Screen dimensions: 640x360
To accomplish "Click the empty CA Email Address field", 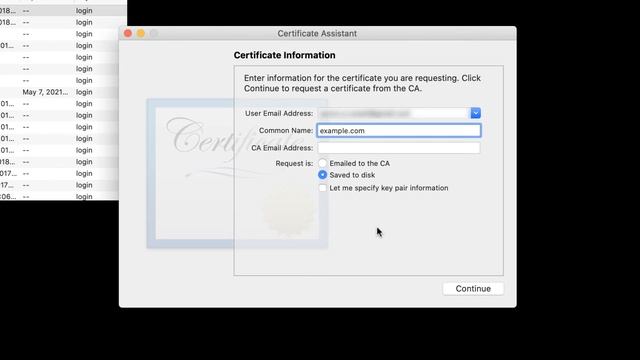I will pyautogui.click(x=399, y=148).
